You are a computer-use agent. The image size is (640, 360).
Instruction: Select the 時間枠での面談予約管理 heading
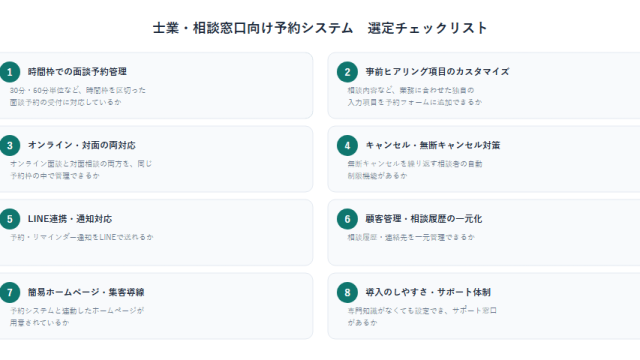click(77, 72)
